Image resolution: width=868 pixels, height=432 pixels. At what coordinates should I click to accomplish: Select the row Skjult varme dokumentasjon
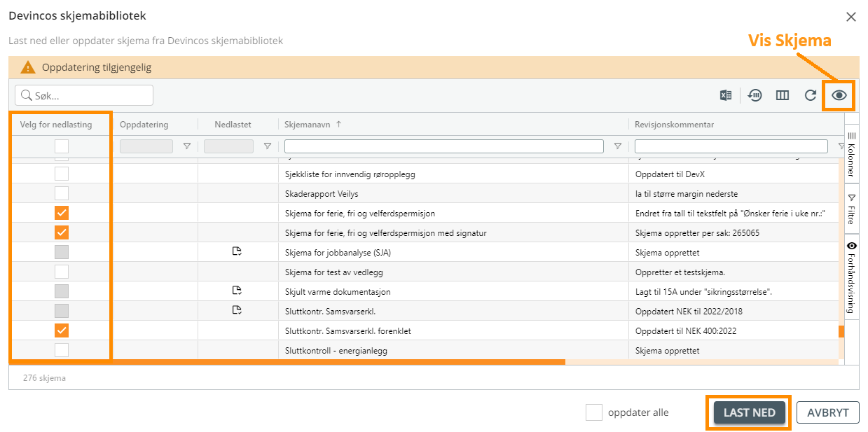(422, 291)
